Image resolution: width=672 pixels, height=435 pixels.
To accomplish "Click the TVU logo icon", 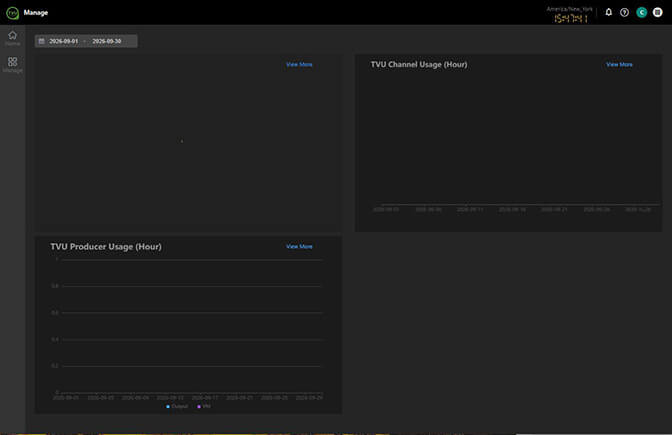I will point(12,13).
